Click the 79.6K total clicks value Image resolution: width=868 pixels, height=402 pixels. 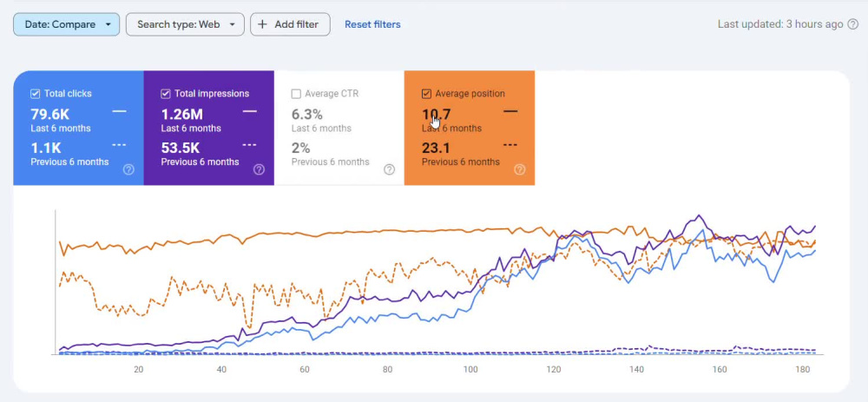(49, 115)
